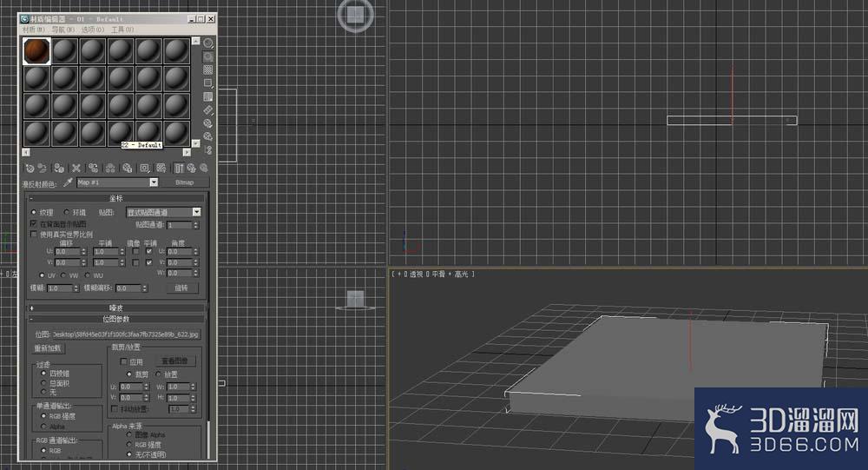Click Go Forward to Sibling icon
868x470 pixels.
pos(204,168)
